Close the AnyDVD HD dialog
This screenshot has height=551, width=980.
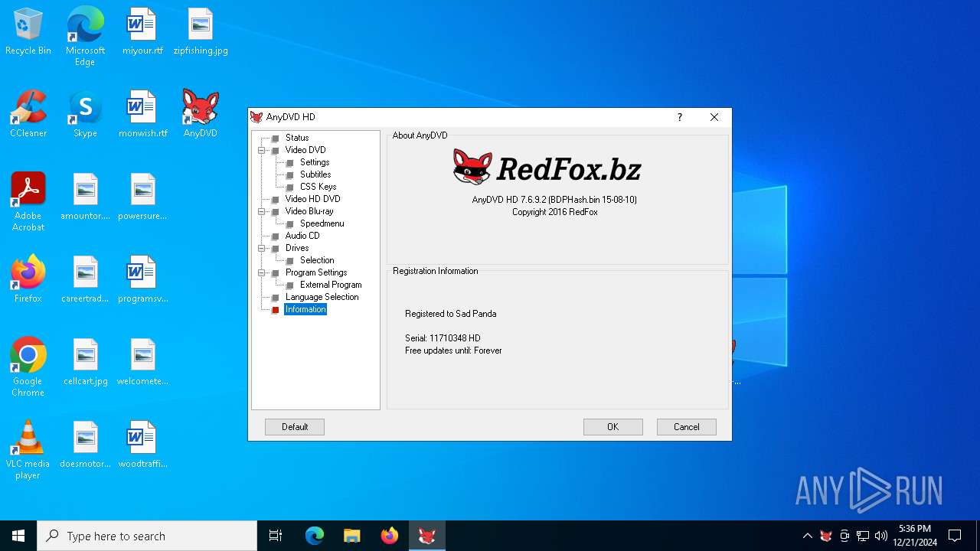click(714, 117)
